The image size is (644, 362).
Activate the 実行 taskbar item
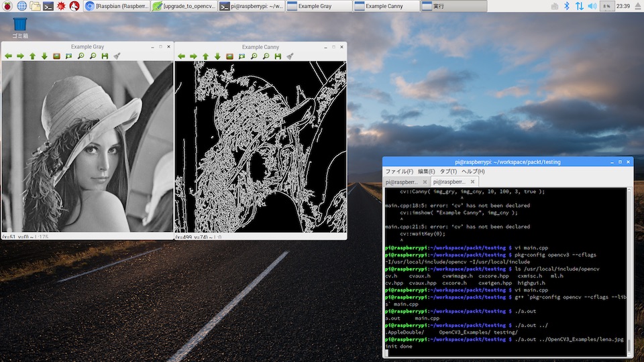[x=454, y=6]
